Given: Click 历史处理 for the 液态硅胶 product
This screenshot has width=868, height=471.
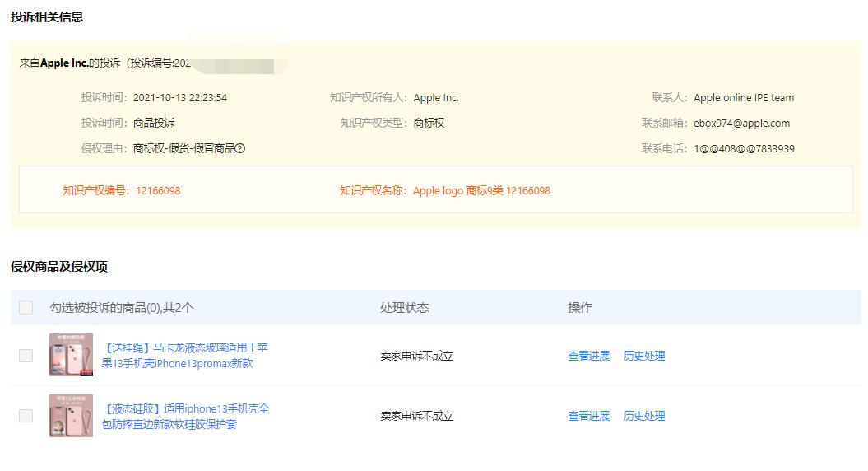Looking at the screenshot, I should (644, 416).
